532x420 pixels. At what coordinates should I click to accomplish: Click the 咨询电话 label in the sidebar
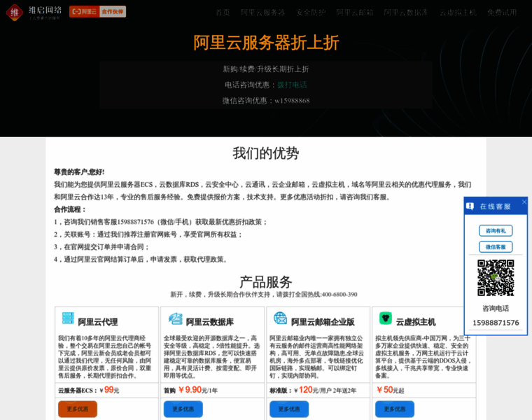pos(496,309)
